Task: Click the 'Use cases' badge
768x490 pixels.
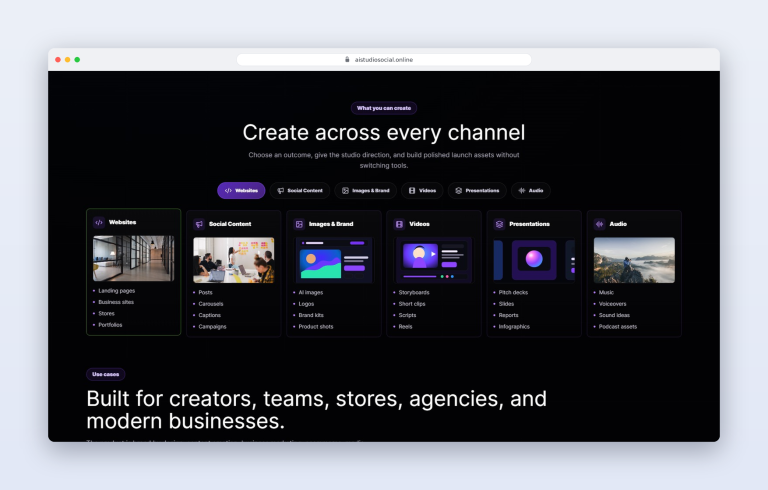Action: pyautogui.click(x=106, y=374)
